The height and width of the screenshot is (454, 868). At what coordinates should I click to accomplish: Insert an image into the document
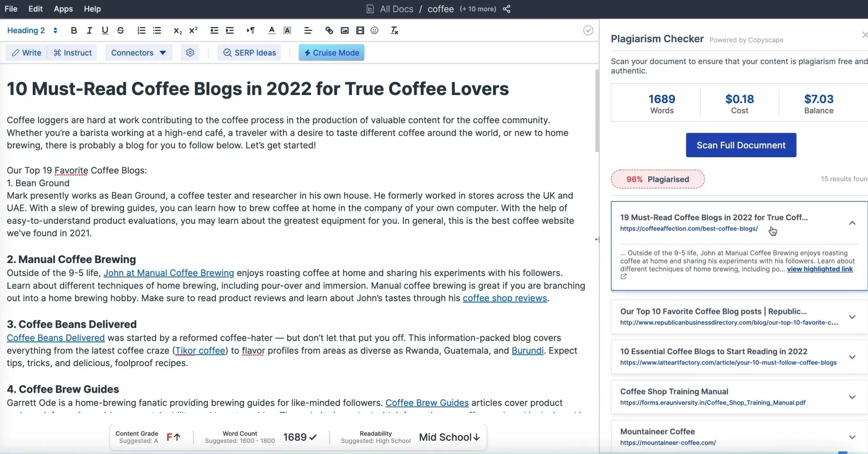(345, 30)
